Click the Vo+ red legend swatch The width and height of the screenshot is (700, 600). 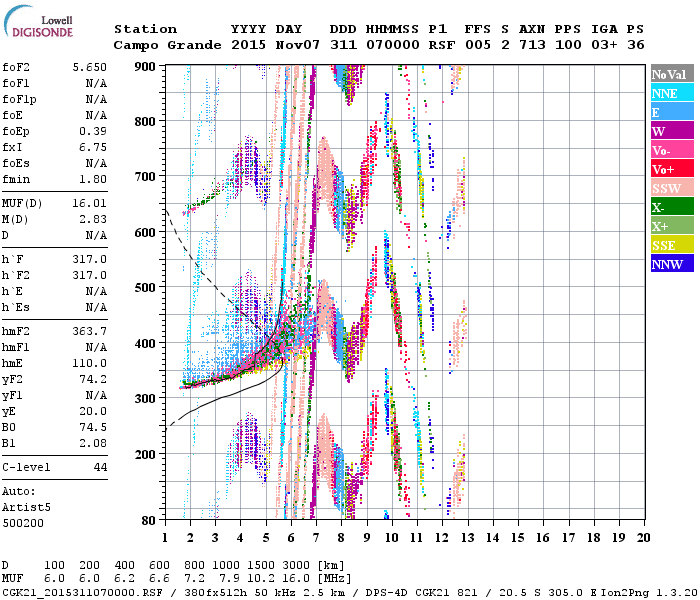(x=672, y=169)
